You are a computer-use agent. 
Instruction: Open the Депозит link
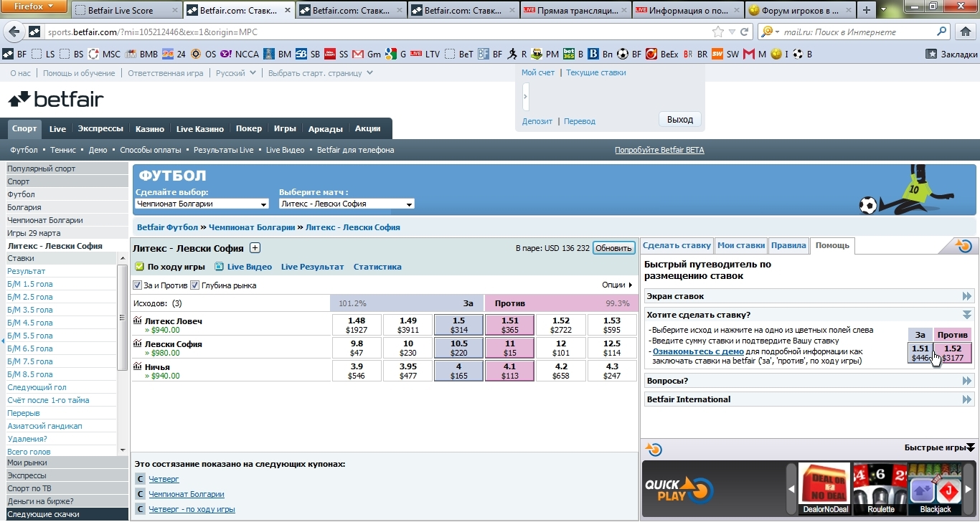(x=537, y=121)
